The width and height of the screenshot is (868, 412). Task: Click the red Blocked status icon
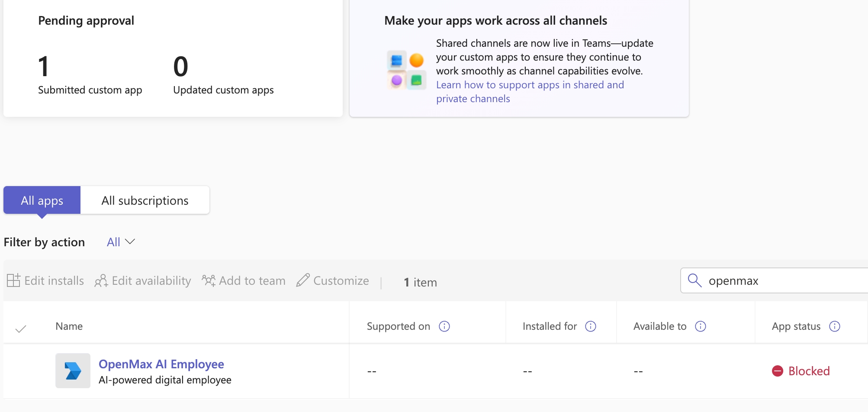(x=778, y=371)
